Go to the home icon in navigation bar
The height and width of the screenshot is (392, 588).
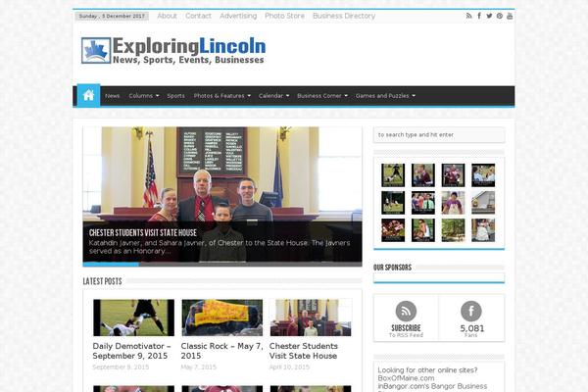tap(88, 95)
